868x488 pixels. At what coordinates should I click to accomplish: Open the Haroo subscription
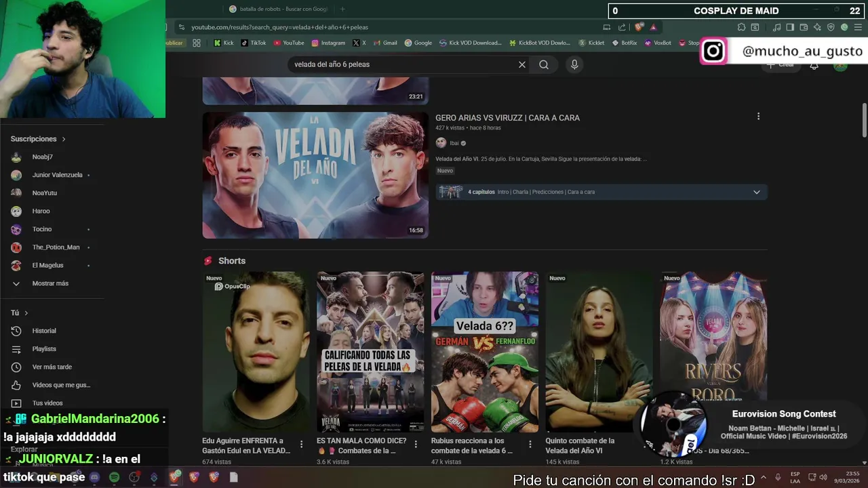tap(41, 211)
